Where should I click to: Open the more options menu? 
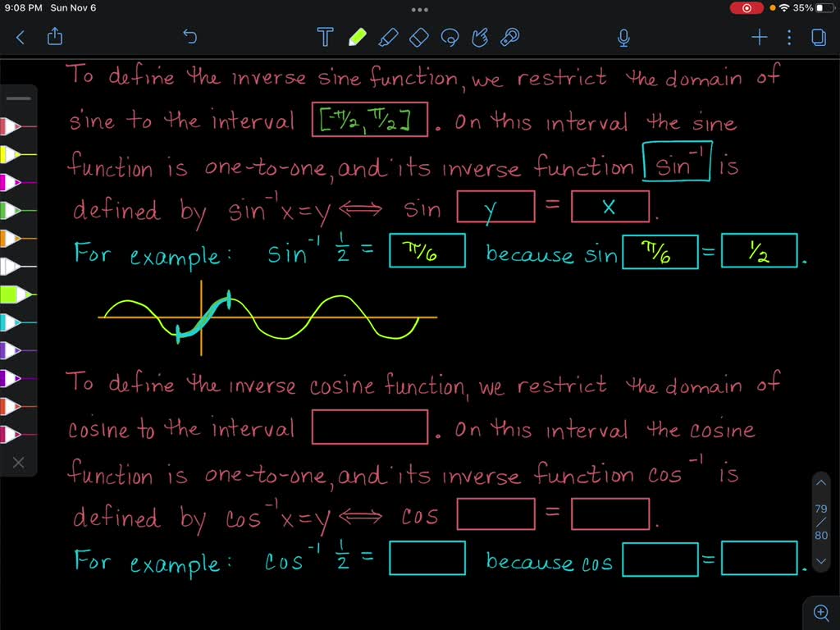click(789, 37)
